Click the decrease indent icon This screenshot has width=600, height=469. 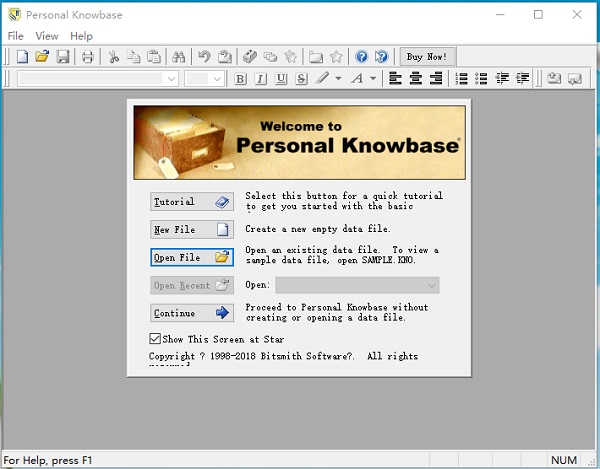coord(502,78)
